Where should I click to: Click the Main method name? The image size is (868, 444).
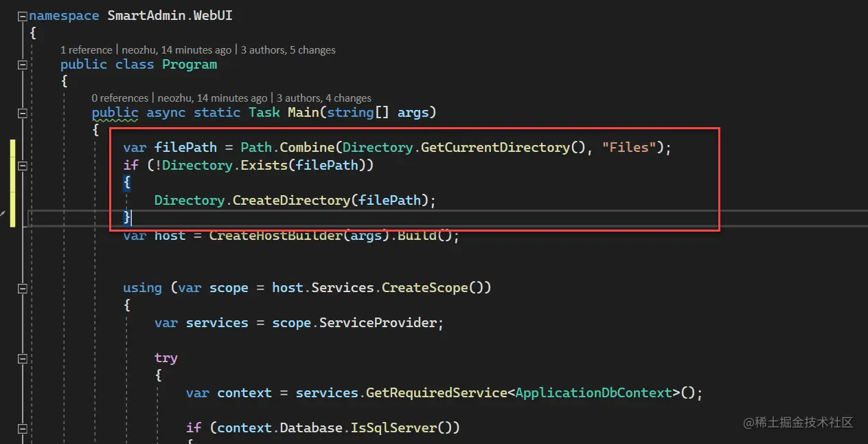pos(303,112)
